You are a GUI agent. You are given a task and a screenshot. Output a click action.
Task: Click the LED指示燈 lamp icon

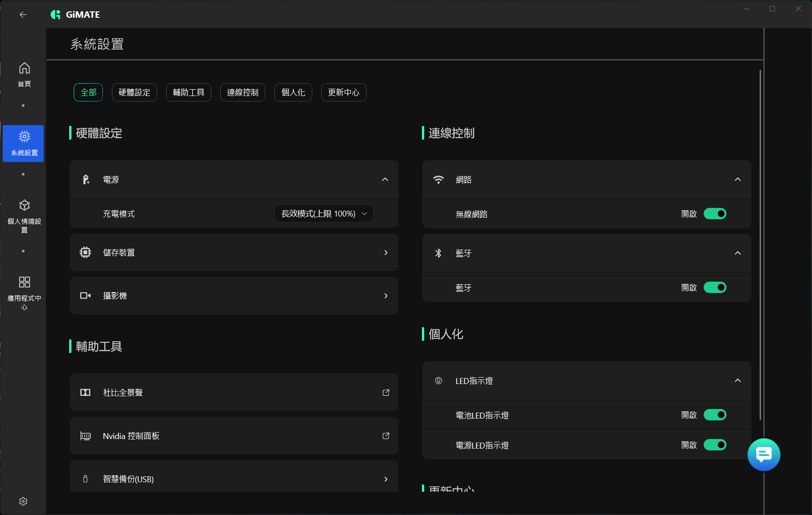(438, 381)
